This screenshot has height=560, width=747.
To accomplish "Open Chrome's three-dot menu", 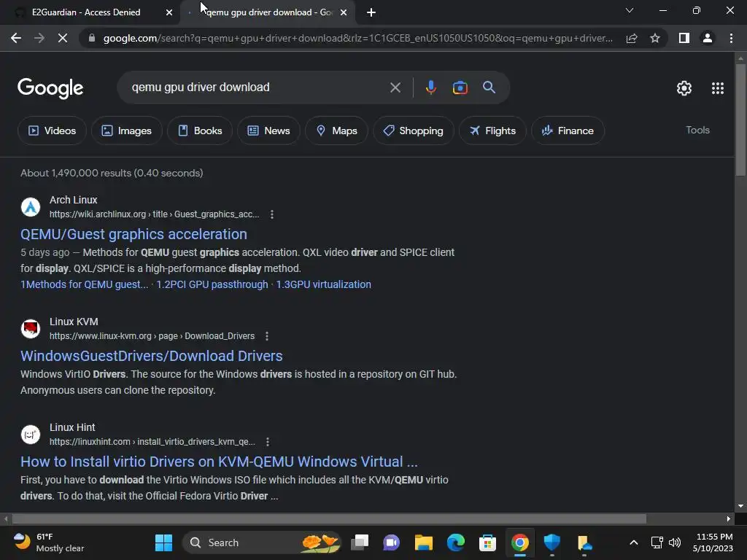I will point(731,38).
